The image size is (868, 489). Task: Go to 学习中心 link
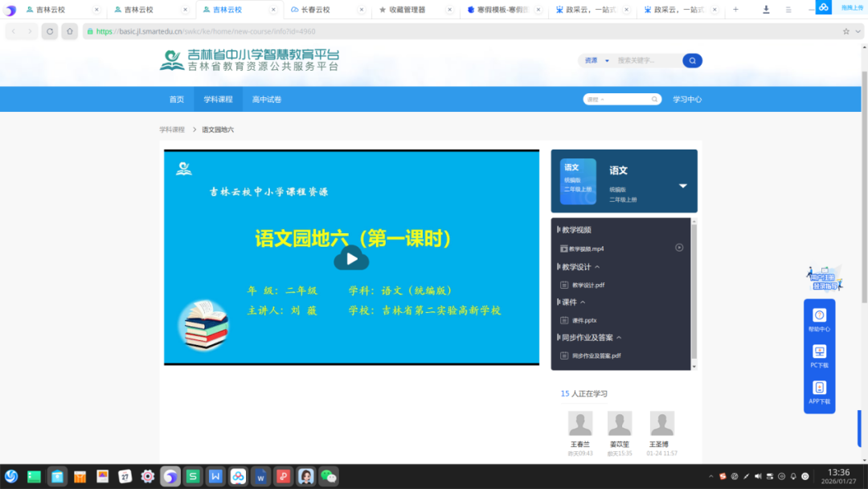pos(687,99)
